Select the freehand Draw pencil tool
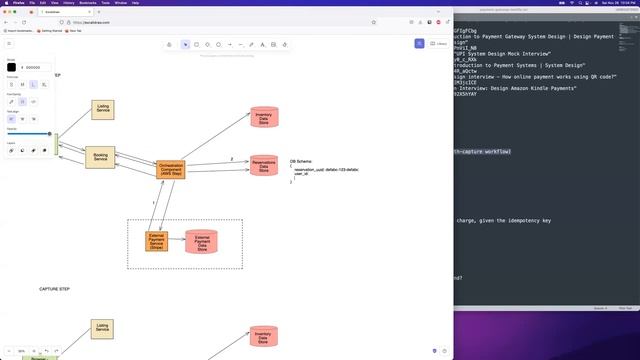This screenshot has height=360, width=640. [x=251, y=44]
